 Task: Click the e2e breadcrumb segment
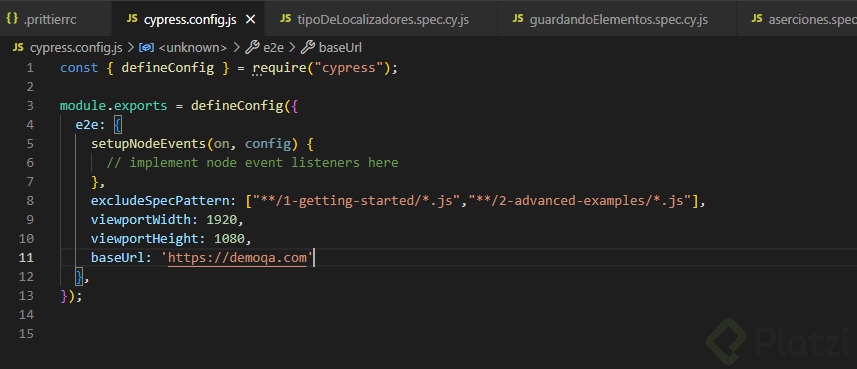click(x=273, y=48)
